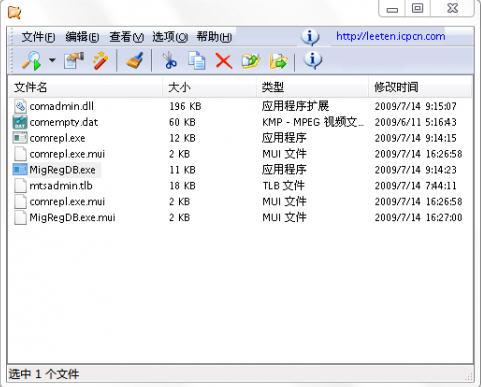
Task: Open the leeten.icpcn.com link
Action: tap(390, 36)
